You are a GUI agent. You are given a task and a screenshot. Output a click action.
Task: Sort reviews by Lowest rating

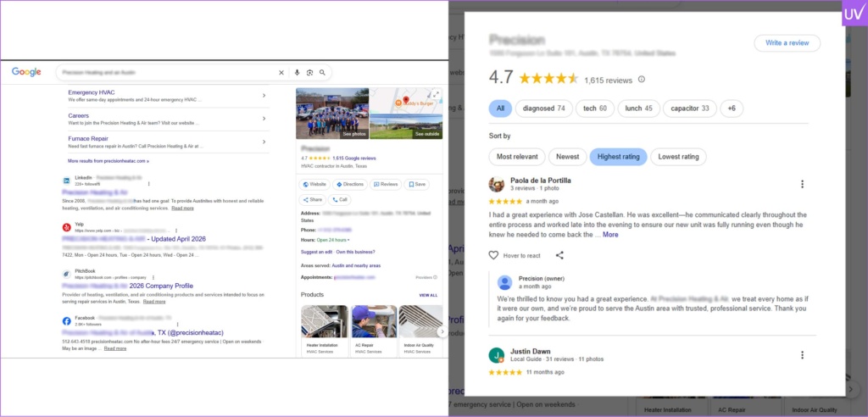[x=679, y=157]
